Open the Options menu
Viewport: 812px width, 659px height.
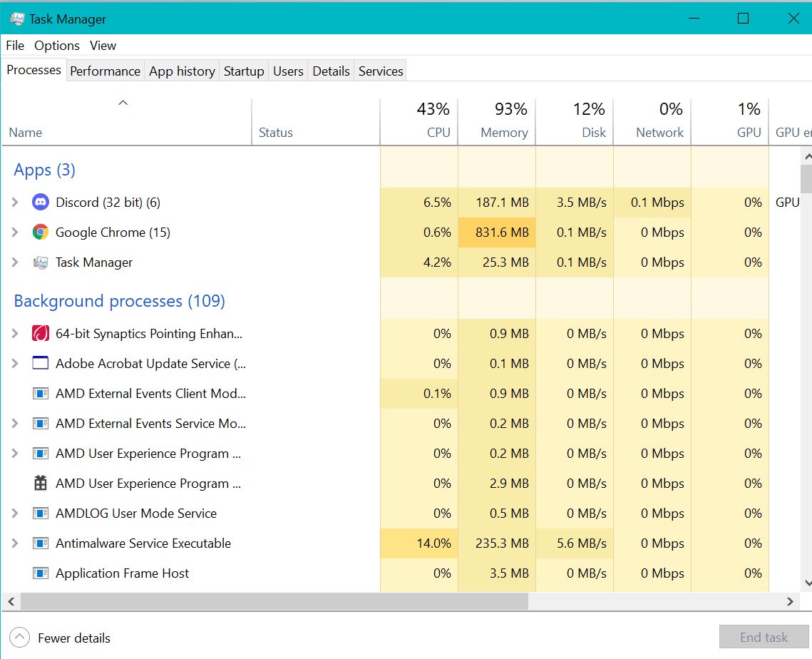[x=57, y=46]
